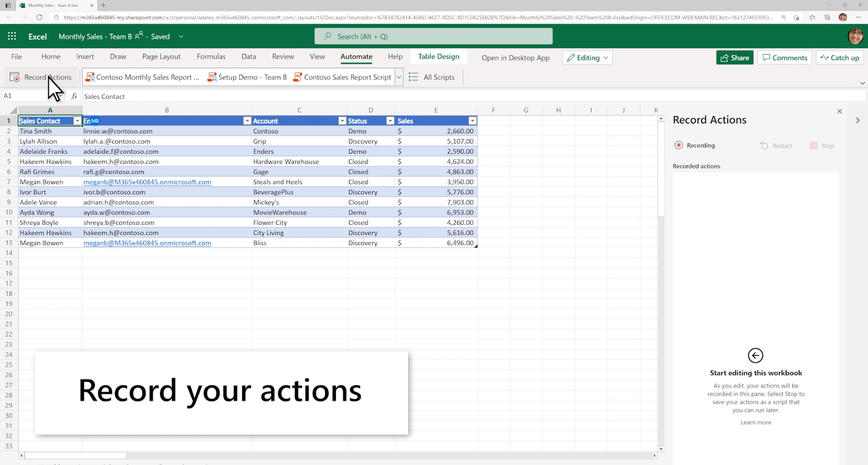Screen dimensions: 868x465
Task: Open browser settings ellipsis menu
Action: point(858,17)
